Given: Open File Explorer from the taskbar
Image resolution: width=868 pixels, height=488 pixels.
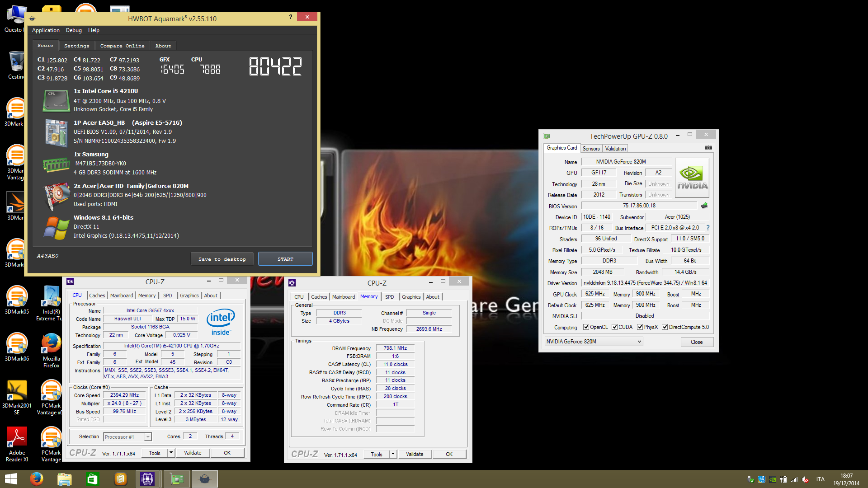Looking at the screenshot, I should 65,479.
